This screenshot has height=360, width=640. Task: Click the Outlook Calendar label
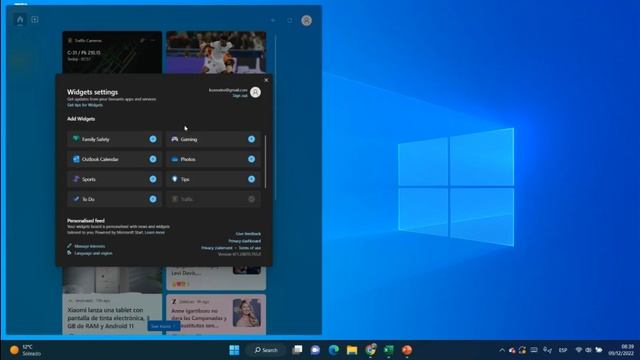pos(100,159)
